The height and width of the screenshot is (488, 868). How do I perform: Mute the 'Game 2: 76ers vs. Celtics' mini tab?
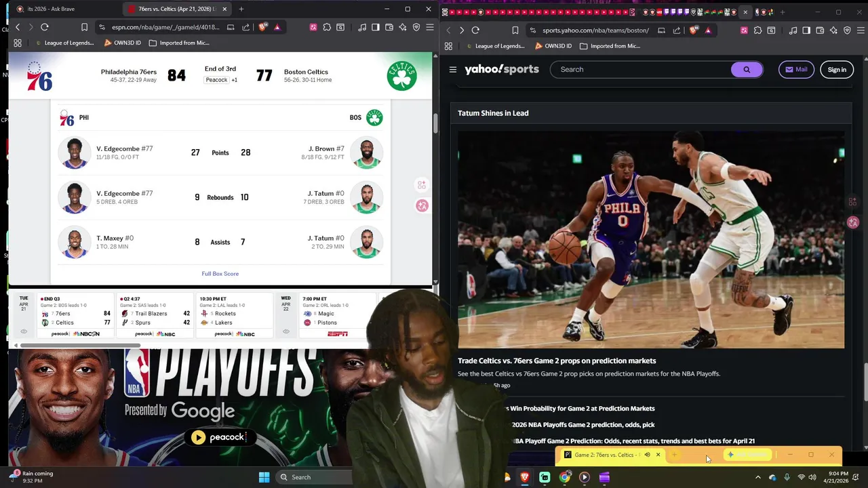[x=647, y=455]
